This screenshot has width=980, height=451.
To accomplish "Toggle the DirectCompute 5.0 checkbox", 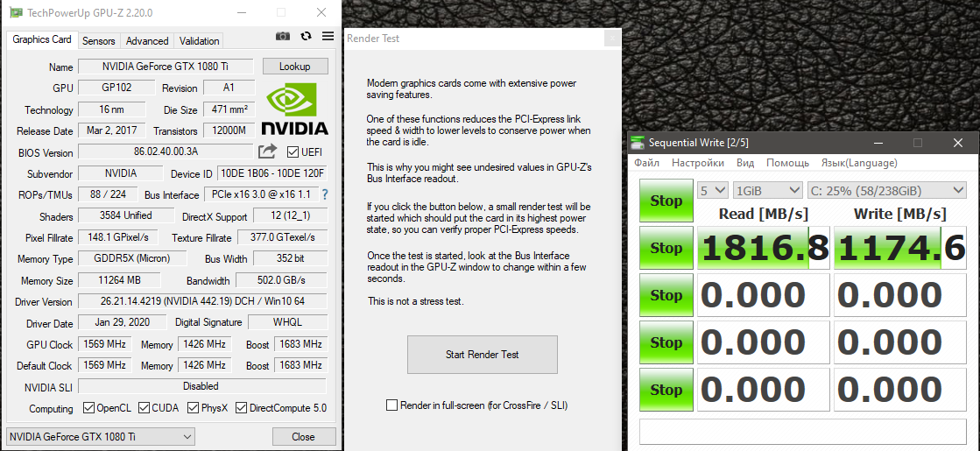I will point(241,408).
